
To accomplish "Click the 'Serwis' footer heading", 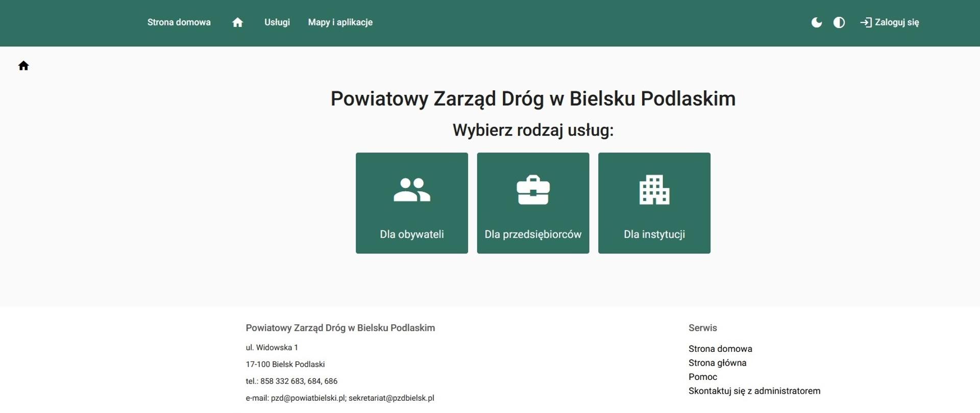I will [703, 328].
